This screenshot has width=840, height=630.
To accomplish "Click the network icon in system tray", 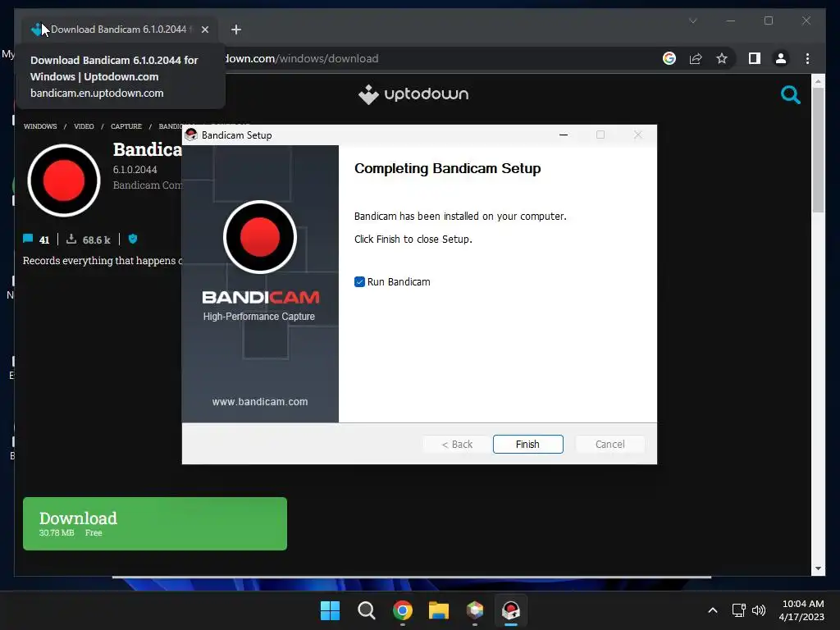I will tap(739, 610).
